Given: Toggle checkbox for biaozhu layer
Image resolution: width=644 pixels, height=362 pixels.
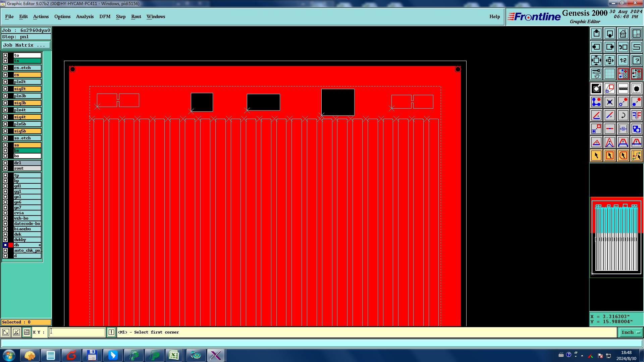Looking at the screenshot, I should 5,229.
